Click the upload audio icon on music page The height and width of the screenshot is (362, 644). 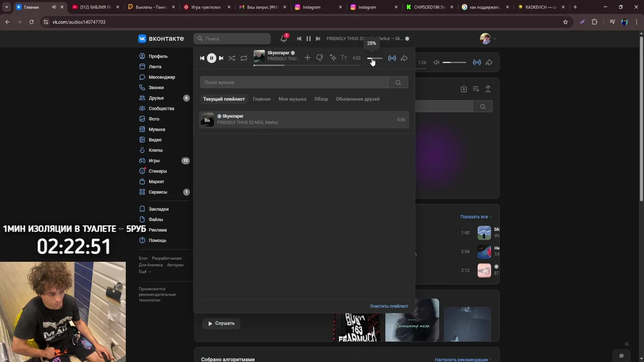[x=488, y=89]
